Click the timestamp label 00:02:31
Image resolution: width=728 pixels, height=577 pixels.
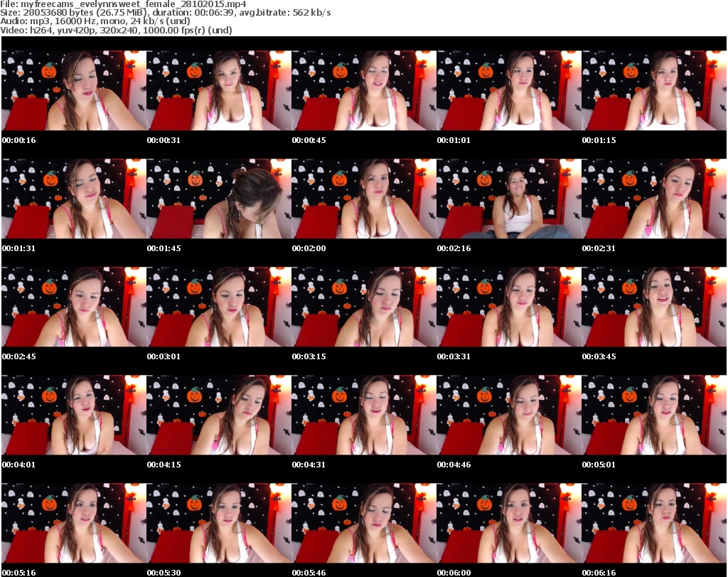click(599, 248)
